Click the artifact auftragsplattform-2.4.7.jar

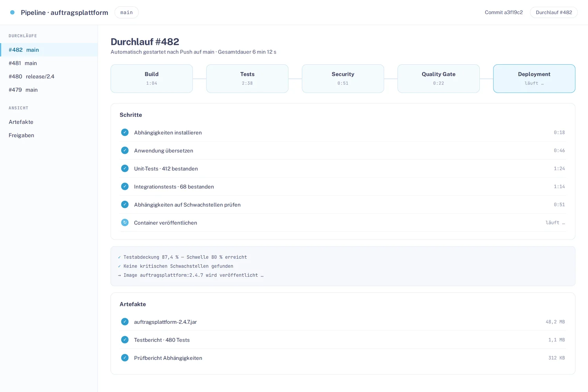click(165, 322)
